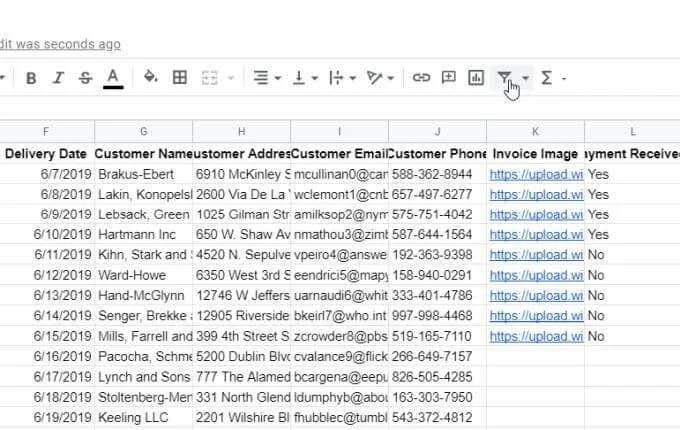Open the fill color bucket
Screen dimensions: 680x430
tap(150, 77)
